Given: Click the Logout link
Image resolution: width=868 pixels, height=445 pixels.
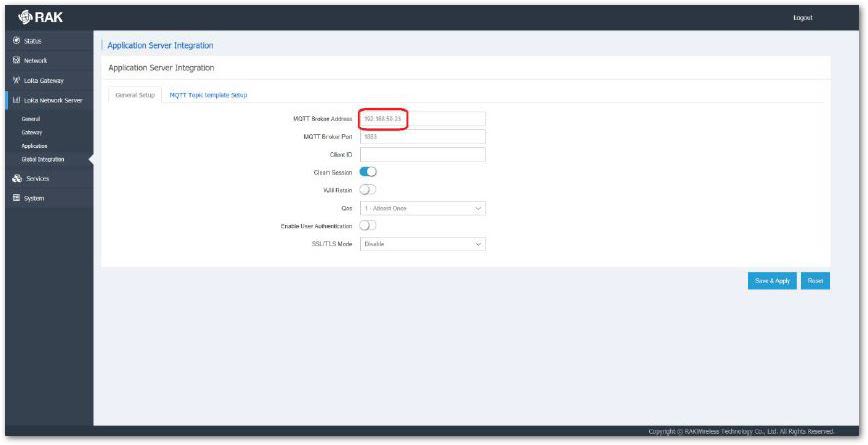Looking at the screenshot, I should (x=803, y=18).
